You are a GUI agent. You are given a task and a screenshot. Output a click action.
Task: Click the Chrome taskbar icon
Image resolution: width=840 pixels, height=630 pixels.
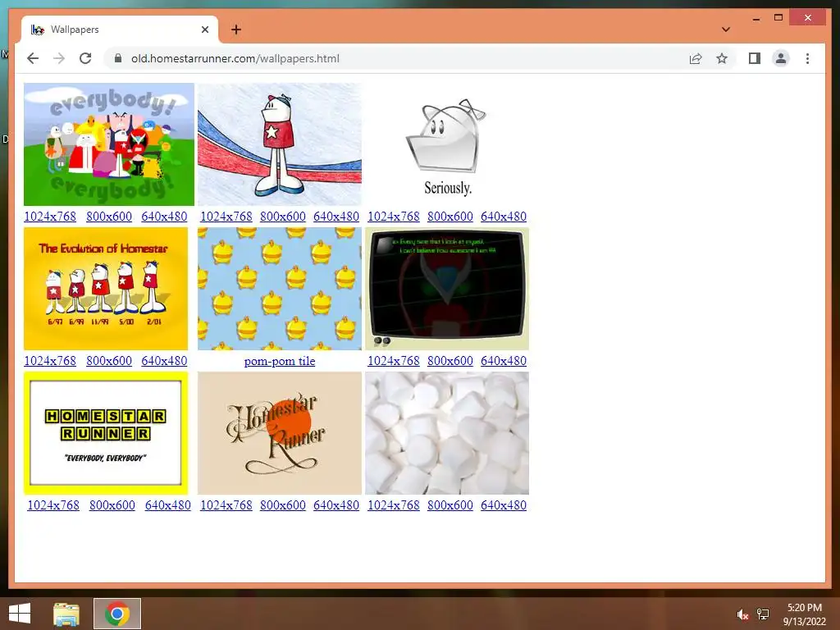(117, 614)
